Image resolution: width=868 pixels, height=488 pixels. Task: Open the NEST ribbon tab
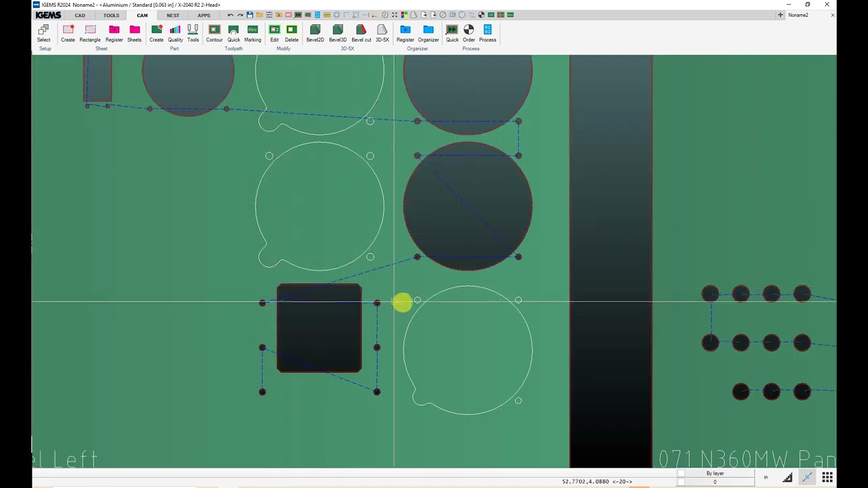(173, 15)
